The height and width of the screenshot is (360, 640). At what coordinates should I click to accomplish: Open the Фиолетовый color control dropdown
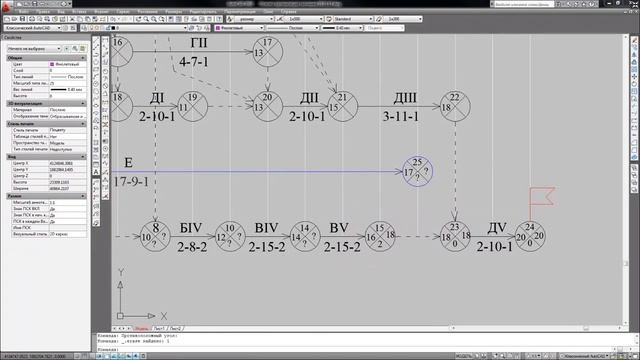click(239, 28)
